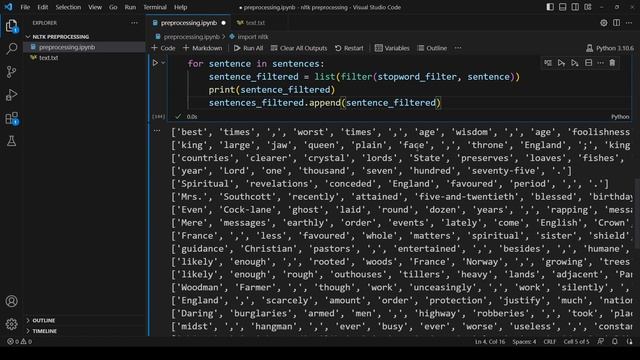Expand the TIMELINE section
The height and width of the screenshot is (360, 640).
pyautogui.click(x=44, y=331)
